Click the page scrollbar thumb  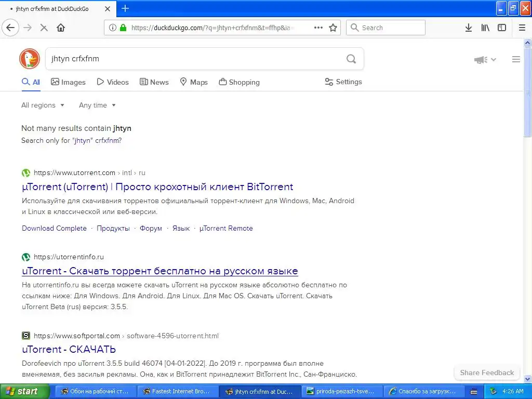[527, 92]
